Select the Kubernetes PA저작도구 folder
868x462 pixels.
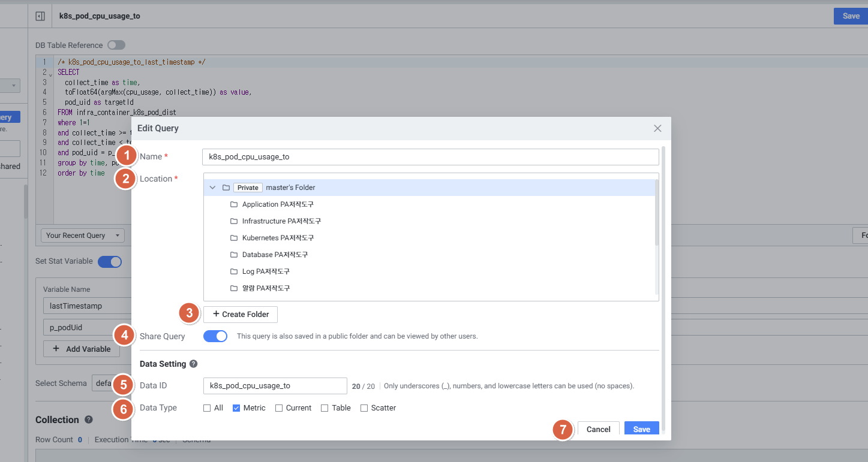point(277,238)
